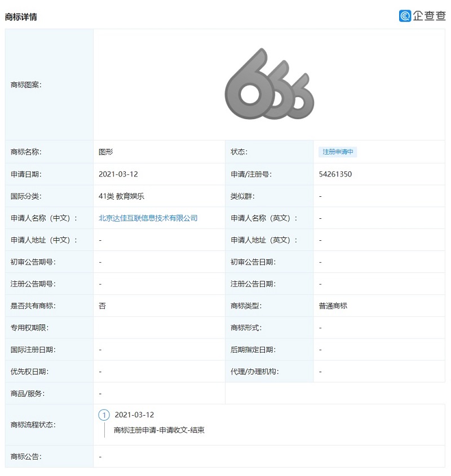This screenshot has width=451, height=476.
Task: Select the 普通商标 trademark type value
Action: tap(333, 306)
